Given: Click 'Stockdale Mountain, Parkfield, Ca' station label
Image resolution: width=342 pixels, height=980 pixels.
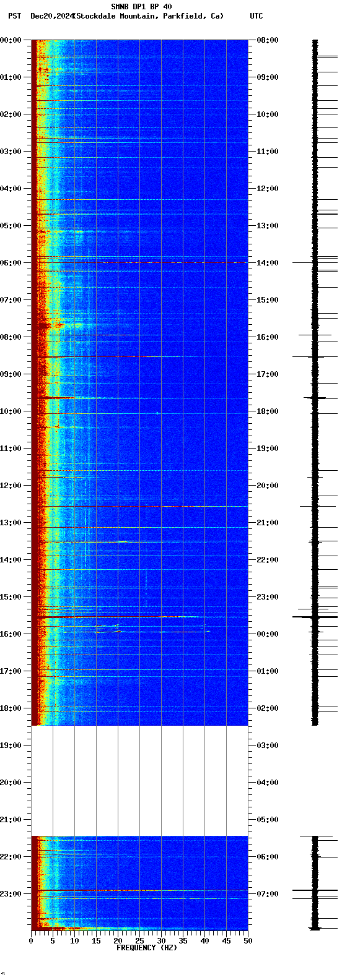Looking at the screenshot, I should pyautogui.click(x=148, y=16).
